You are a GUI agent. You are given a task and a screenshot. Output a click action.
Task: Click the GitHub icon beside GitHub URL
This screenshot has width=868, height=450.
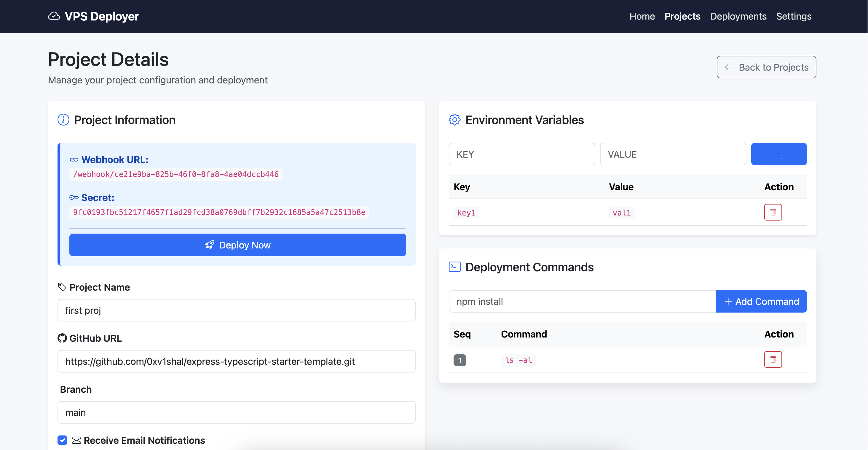point(62,338)
